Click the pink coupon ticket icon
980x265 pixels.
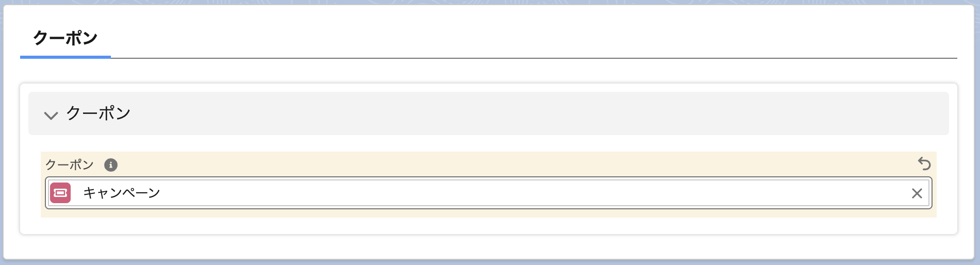pos(60,193)
